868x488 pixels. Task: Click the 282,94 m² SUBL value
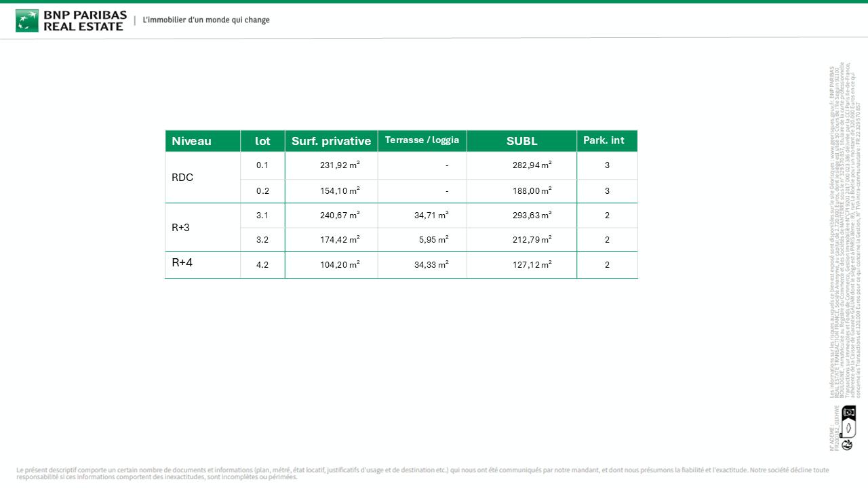[x=532, y=165]
